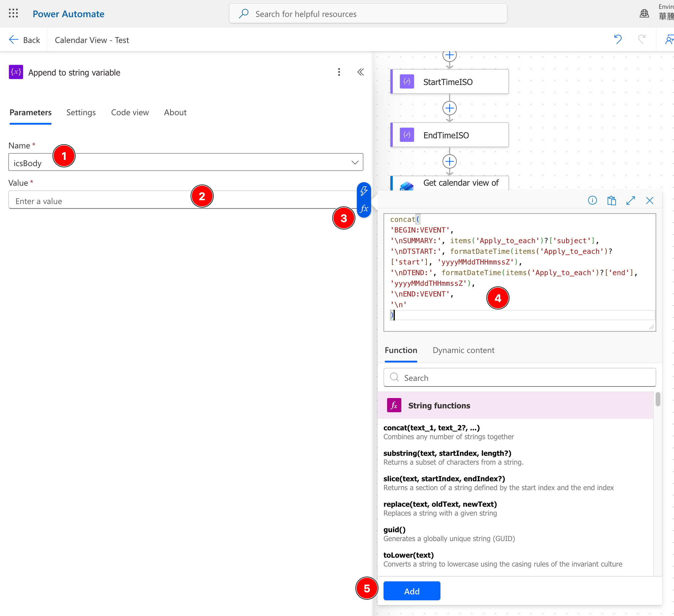This screenshot has height=616, width=674.
Task: Redo the last change
Action: click(642, 39)
